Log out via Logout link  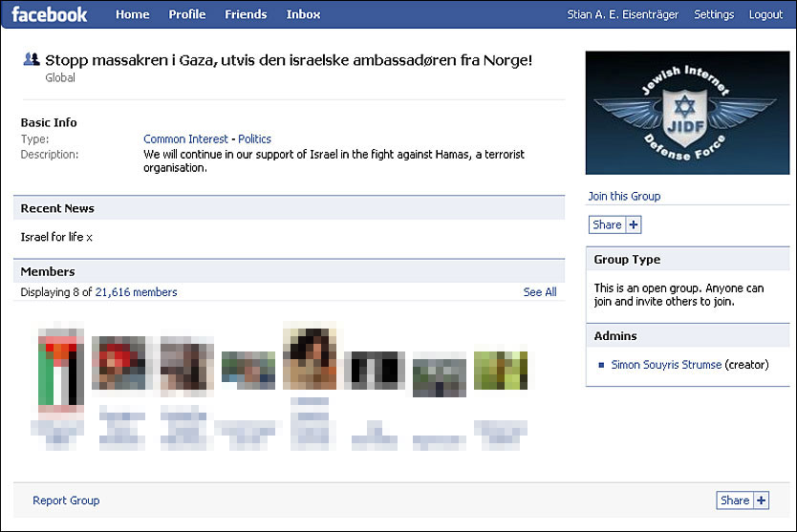(765, 14)
